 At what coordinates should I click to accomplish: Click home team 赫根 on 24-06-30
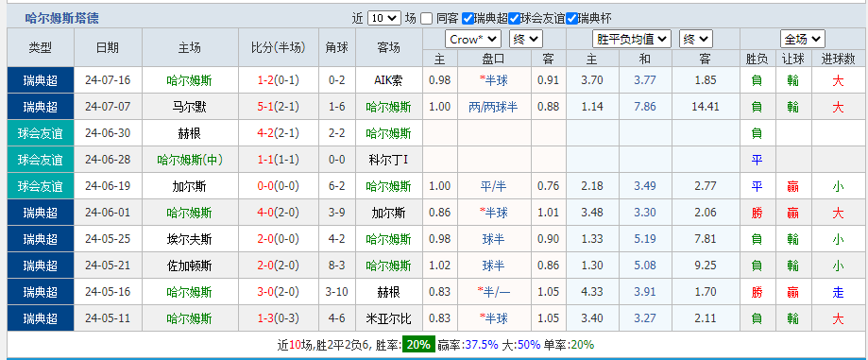[189, 133]
